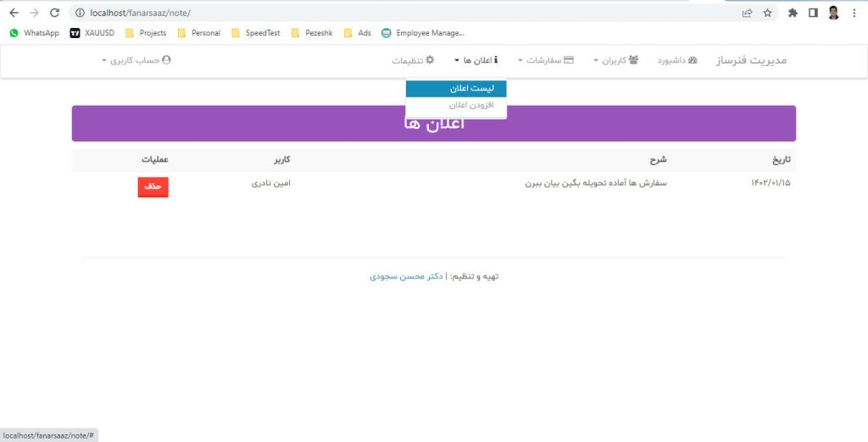Click the امین نادری user cell
The height and width of the screenshot is (442, 868).
pos(270,183)
